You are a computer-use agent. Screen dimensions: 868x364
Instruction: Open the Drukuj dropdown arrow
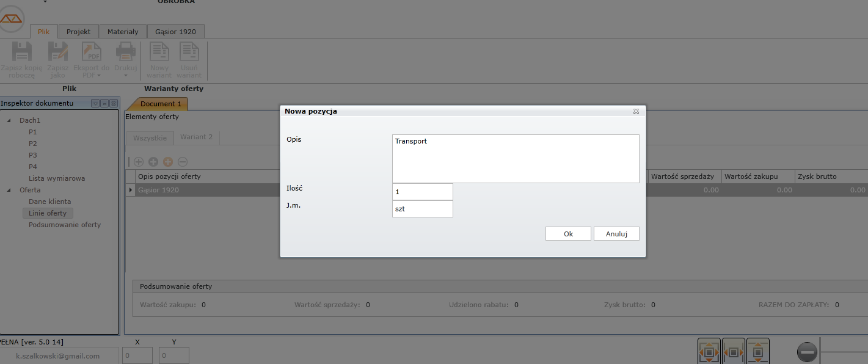(126, 75)
